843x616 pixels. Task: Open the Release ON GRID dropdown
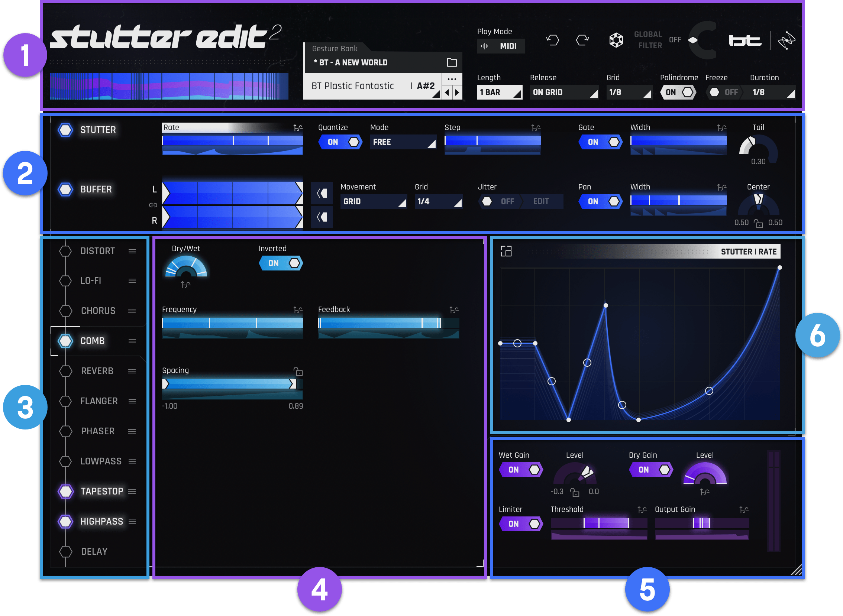tap(564, 92)
